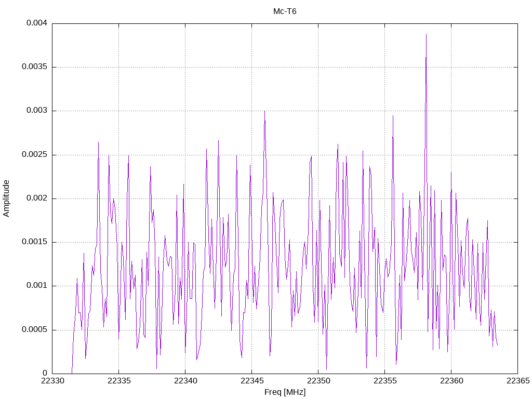The width and height of the screenshot is (532, 399).
Task: Select the x-axis label Freq [MHz]
Action: (x=285, y=392)
